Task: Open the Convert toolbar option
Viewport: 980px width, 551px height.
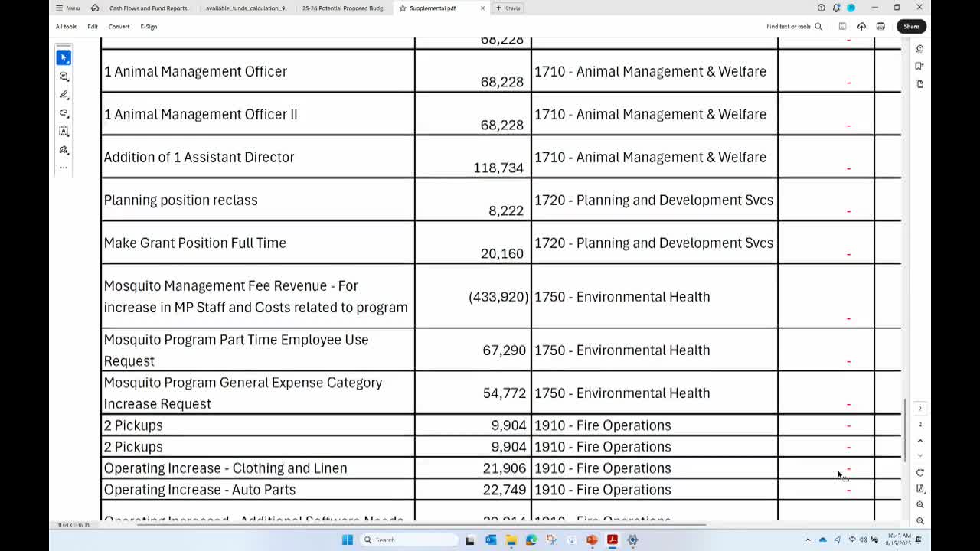Action: [119, 27]
